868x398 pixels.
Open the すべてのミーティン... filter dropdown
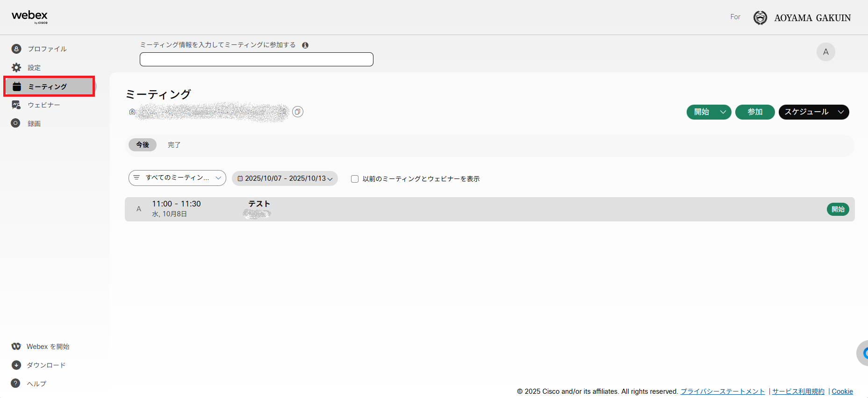[x=177, y=178]
